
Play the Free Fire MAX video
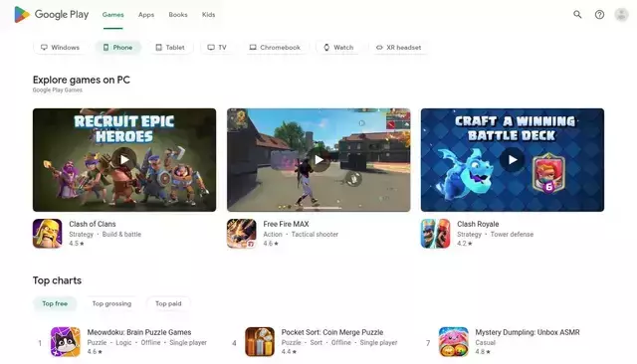point(318,160)
